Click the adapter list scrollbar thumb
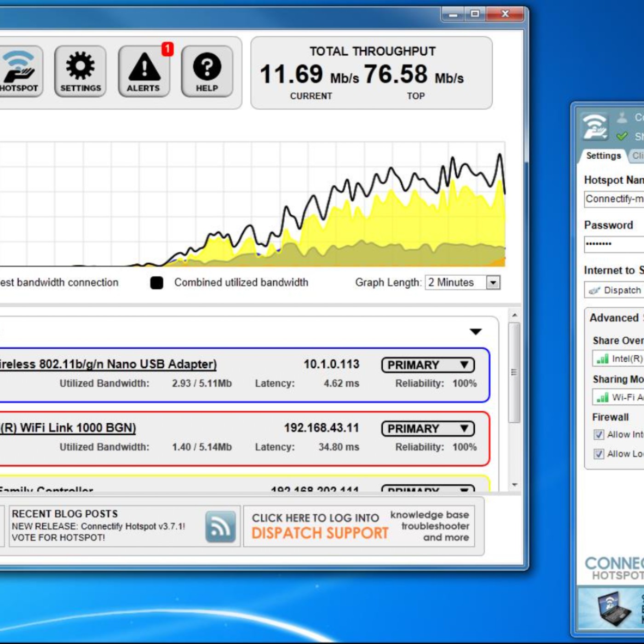 515,372
